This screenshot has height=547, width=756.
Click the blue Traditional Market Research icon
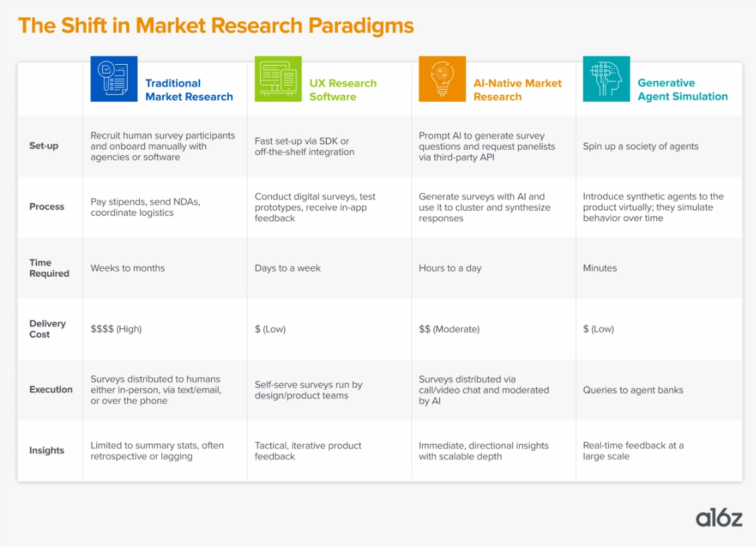(x=114, y=79)
